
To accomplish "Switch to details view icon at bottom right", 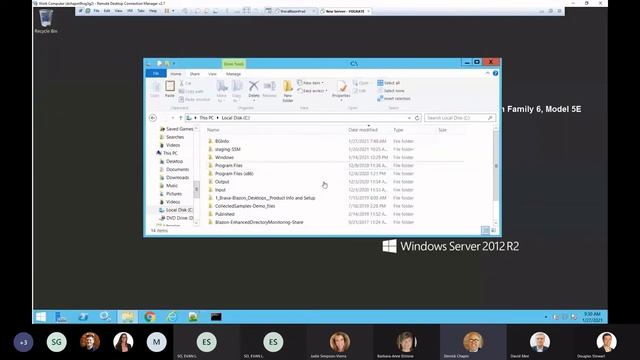I will pos(485,231).
